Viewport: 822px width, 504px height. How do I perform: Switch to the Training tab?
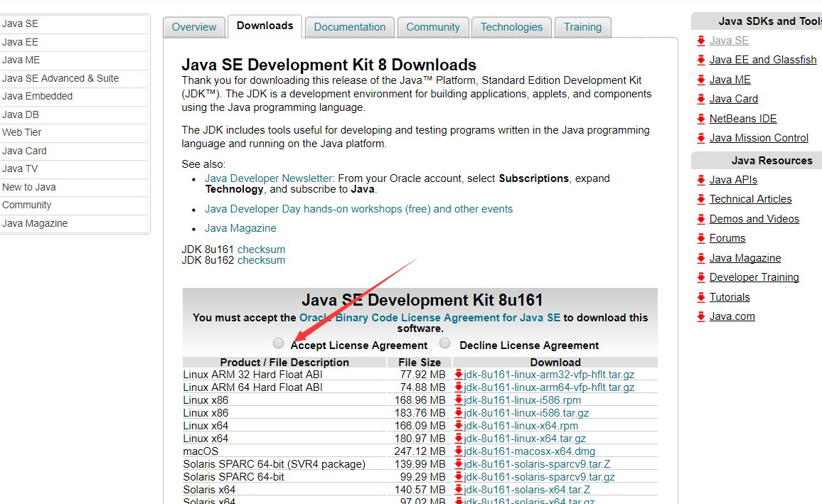point(582,27)
